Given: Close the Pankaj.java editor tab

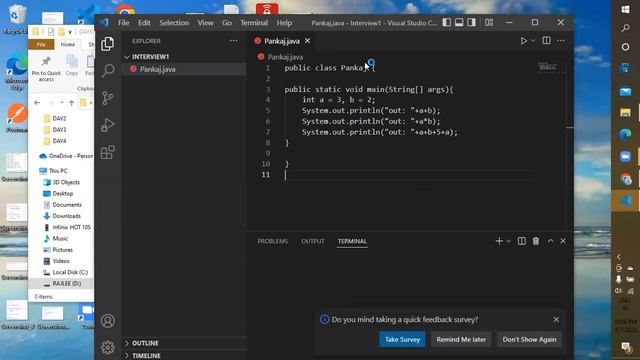Looking at the screenshot, I should pos(307,41).
